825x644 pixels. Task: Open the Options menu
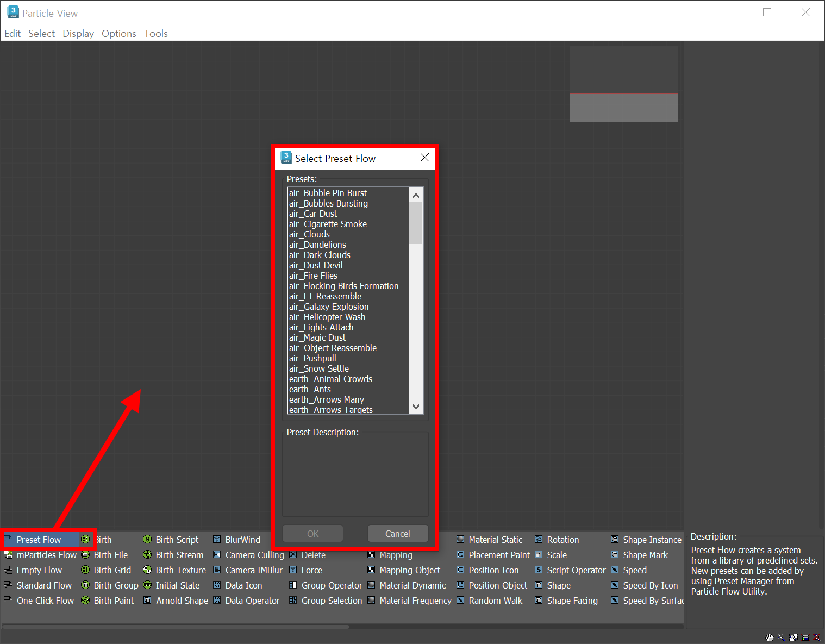point(119,34)
